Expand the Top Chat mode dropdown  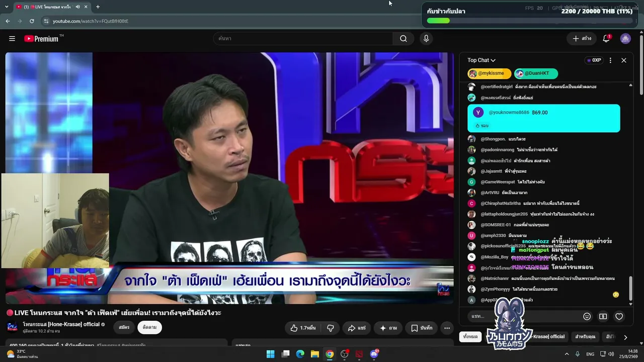pyautogui.click(x=481, y=60)
